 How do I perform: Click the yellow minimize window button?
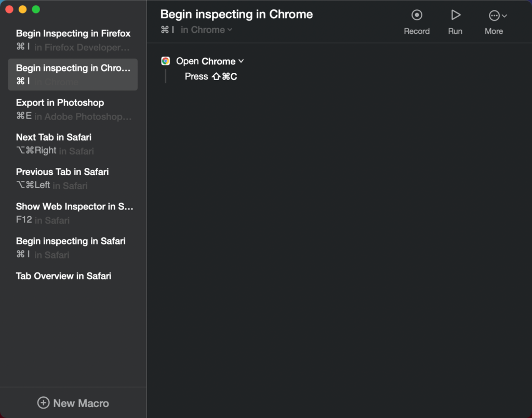[x=23, y=9]
